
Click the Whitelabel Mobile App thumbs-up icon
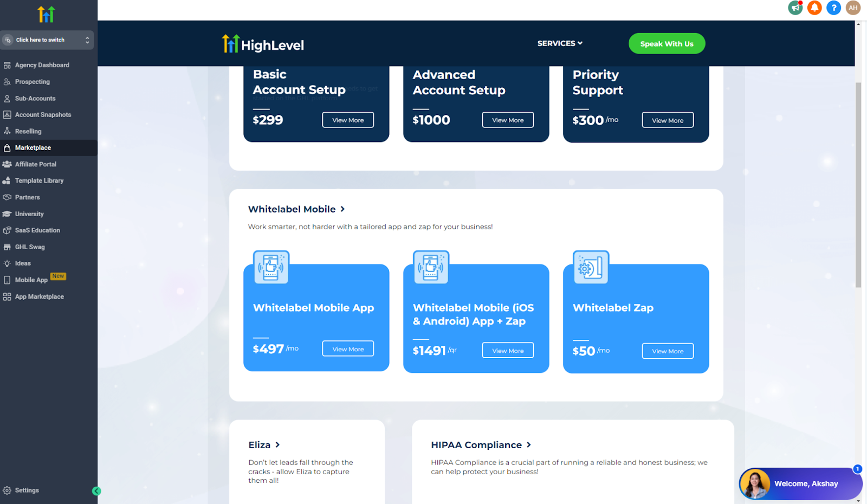pyautogui.click(x=271, y=267)
